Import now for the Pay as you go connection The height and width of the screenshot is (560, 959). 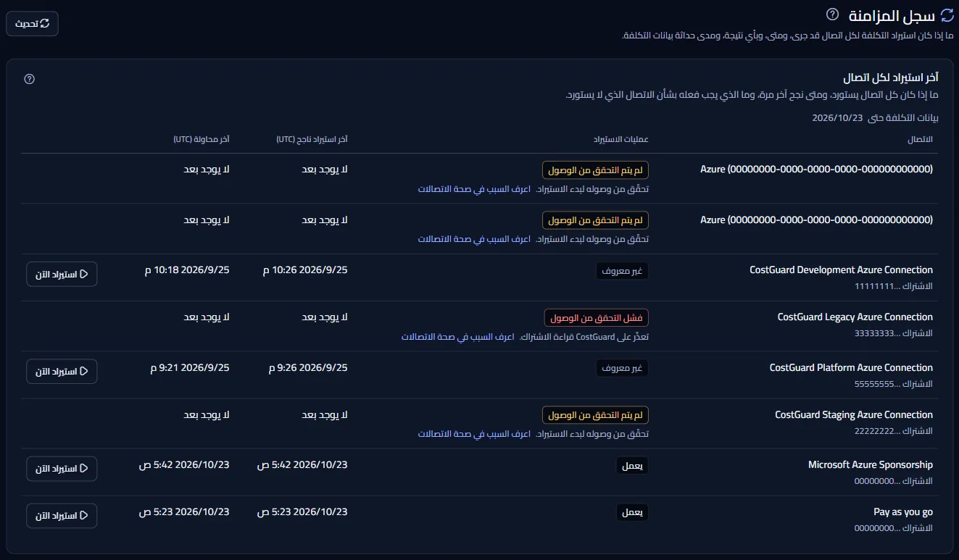click(62, 516)
